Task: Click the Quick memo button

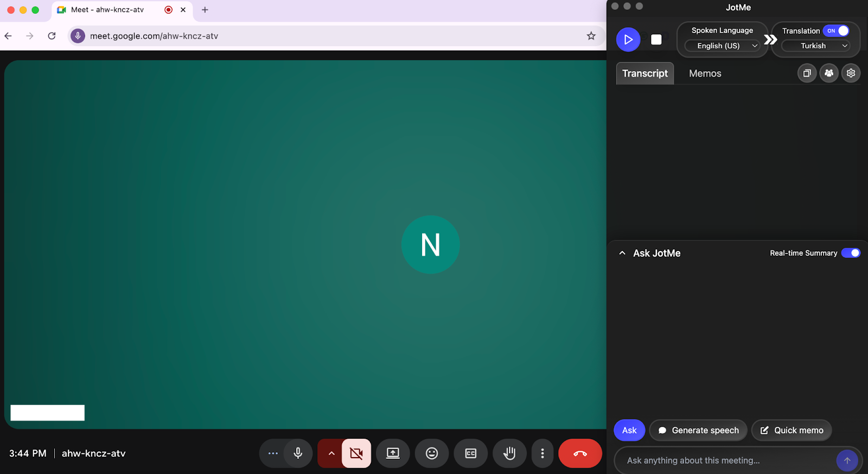Action: pyautogui.click(x=792, y=430)
